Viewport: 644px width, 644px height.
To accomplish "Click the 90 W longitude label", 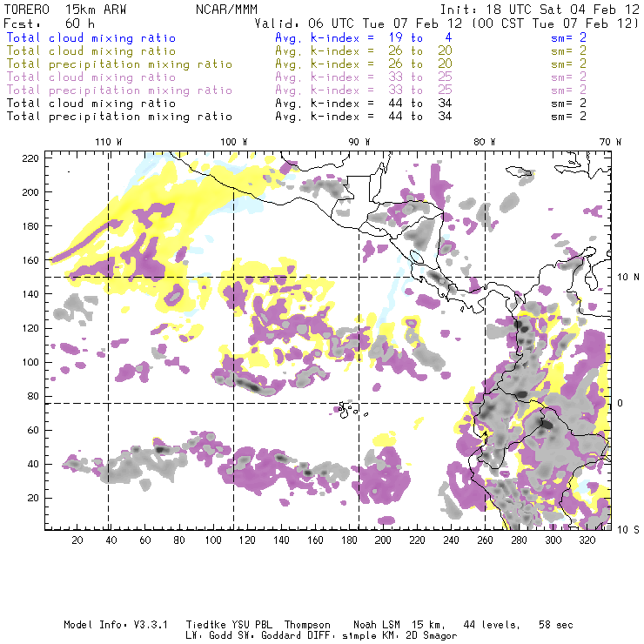I will [x=359, y=142].
